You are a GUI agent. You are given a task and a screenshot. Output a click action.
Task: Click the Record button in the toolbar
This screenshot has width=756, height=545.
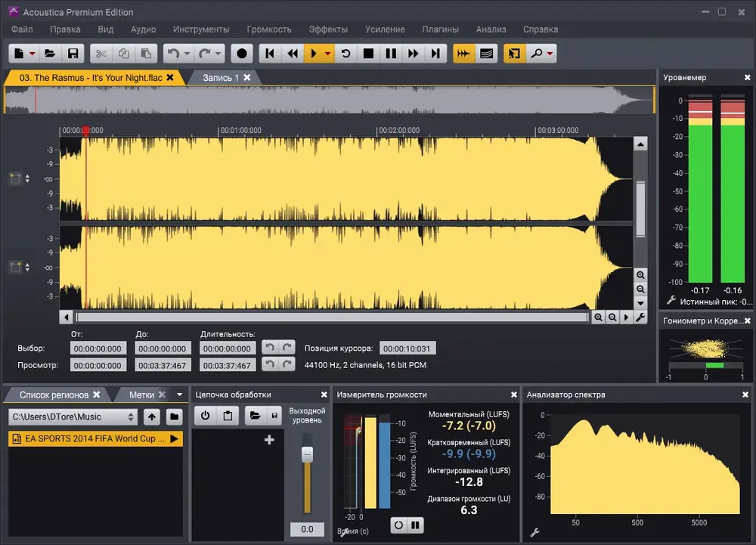click(x=242, y=54)
